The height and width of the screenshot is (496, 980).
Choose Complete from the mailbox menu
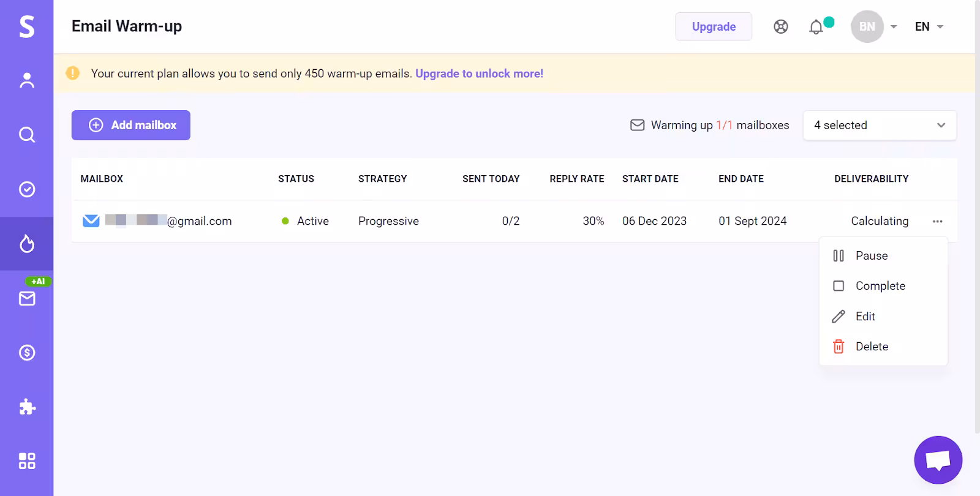[880, 286]
